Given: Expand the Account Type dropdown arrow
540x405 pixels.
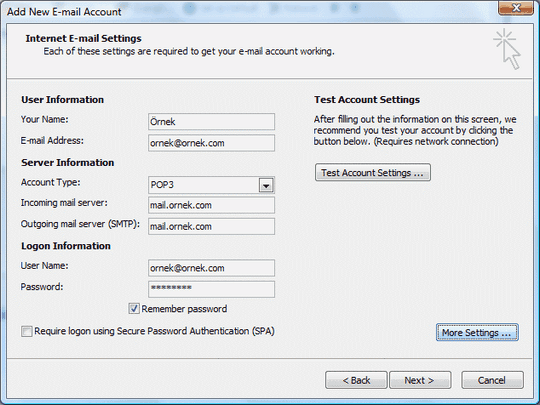Looking at the screenshot, I should tap(266, 185).
